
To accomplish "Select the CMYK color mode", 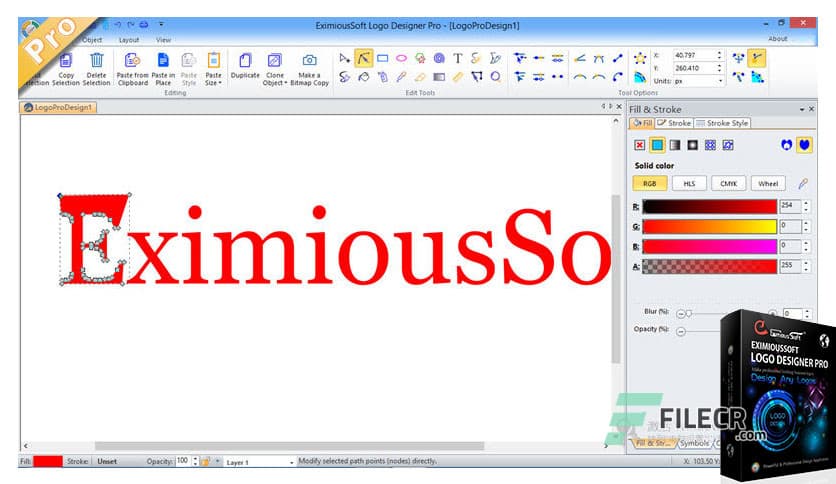I will click(x=728, y=183).
